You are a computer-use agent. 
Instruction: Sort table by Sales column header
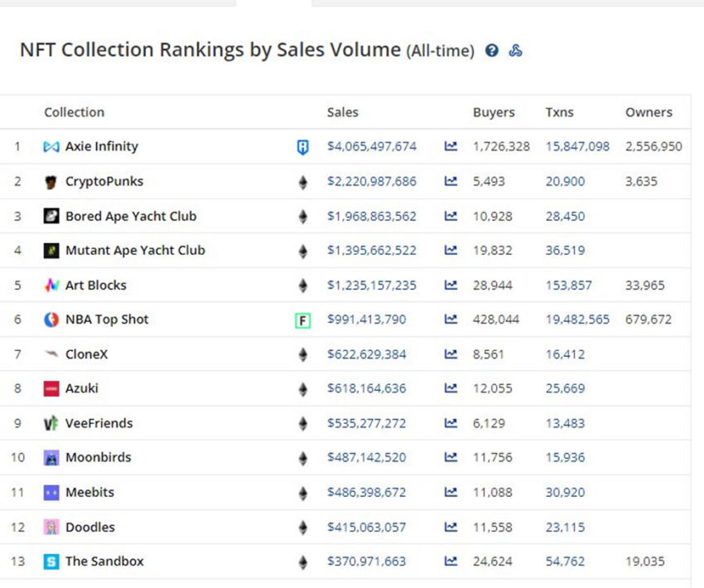[343, 113]
